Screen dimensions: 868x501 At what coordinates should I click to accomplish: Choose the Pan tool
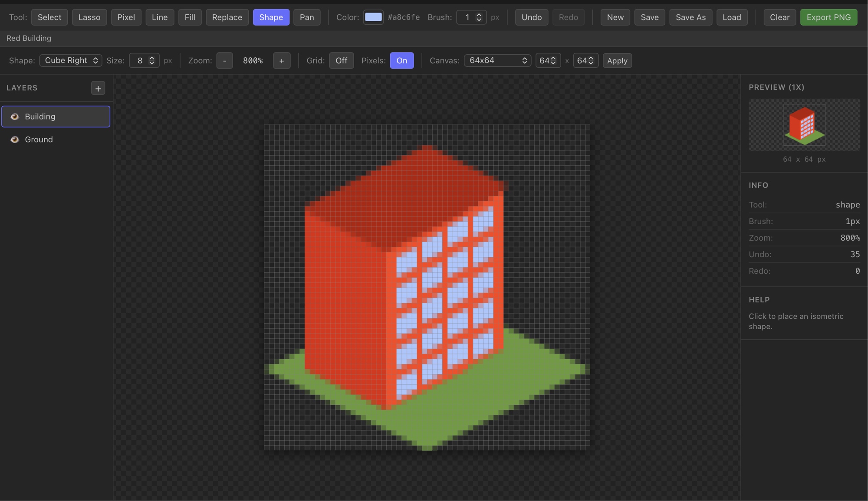point(306,17)
